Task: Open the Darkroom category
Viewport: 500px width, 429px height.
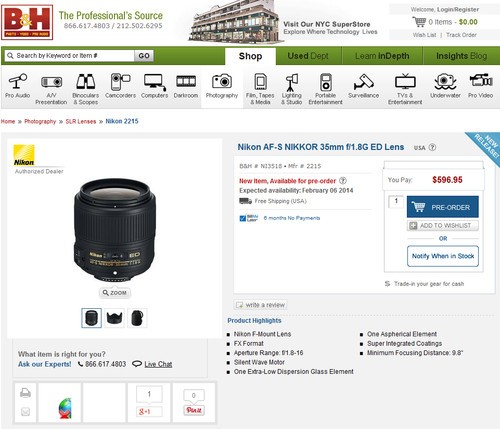Action: (x=186, y=86)
